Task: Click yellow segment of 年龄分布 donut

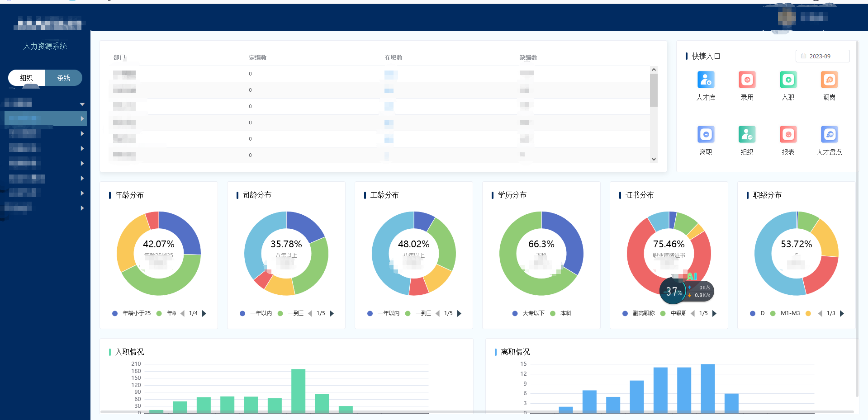Action: coord(128,242)
